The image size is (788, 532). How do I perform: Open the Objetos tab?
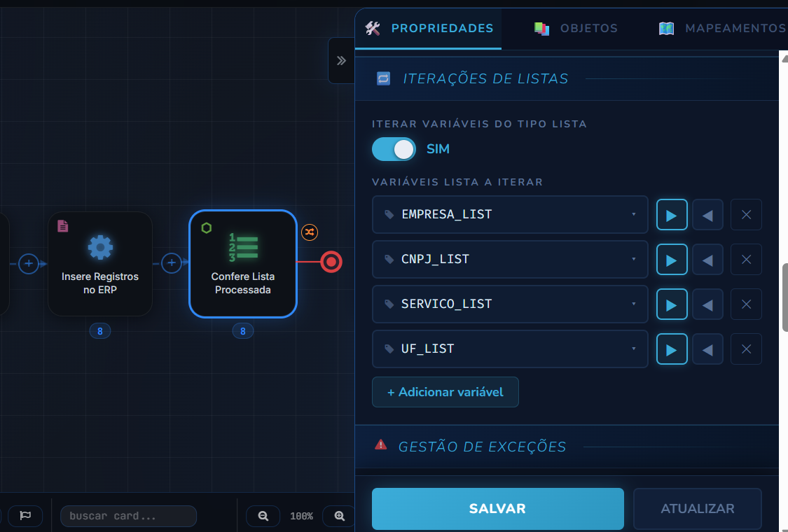[576, 29]
